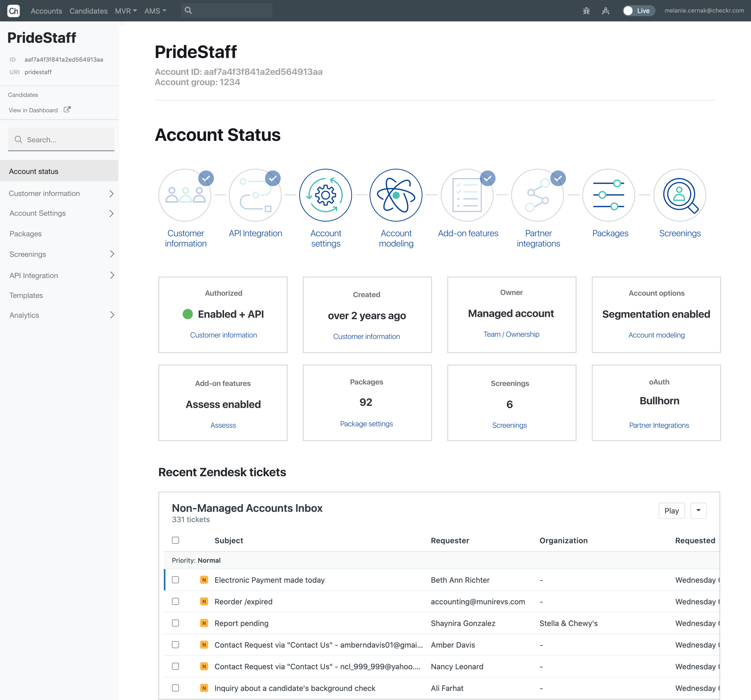Viewport: 751px width, 700px height.
Task: Click the melanie.cernak@checkr.com user menu
Action: [x=704, y=11]
